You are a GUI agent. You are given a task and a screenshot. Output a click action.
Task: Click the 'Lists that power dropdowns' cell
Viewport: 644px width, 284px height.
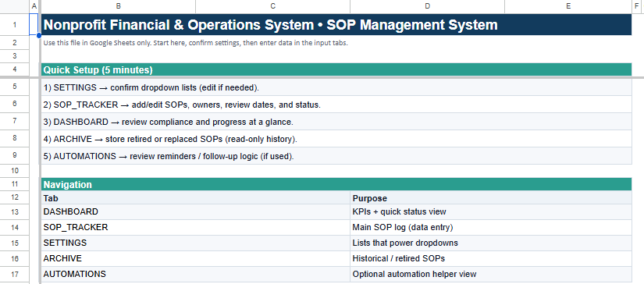click(x=491, y=243)
